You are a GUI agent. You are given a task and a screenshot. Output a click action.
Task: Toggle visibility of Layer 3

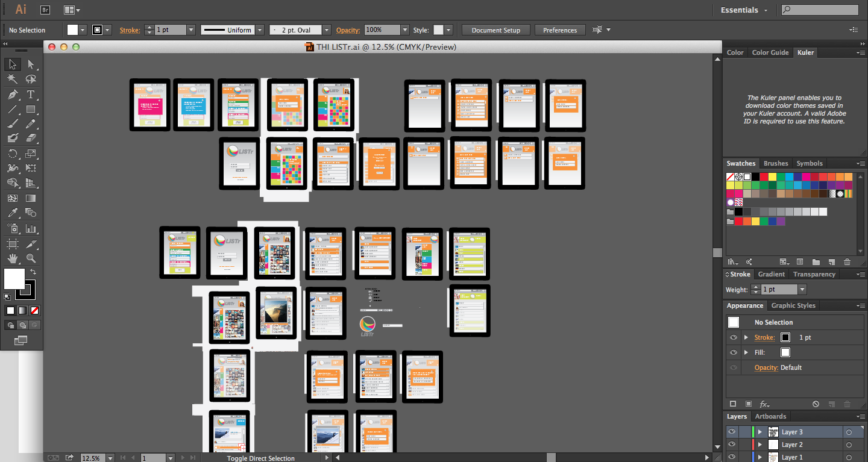(732, 432)
